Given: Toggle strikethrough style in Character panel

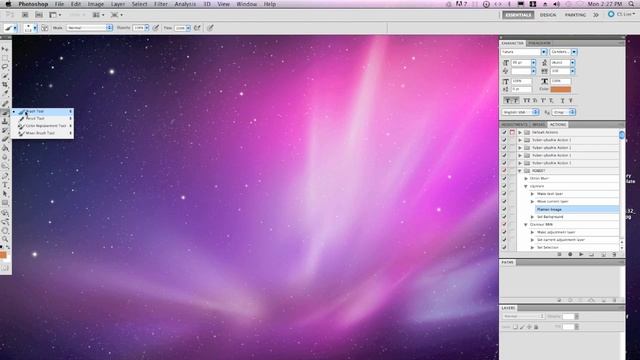Looking at the screenshot, I should coord(571,100).
